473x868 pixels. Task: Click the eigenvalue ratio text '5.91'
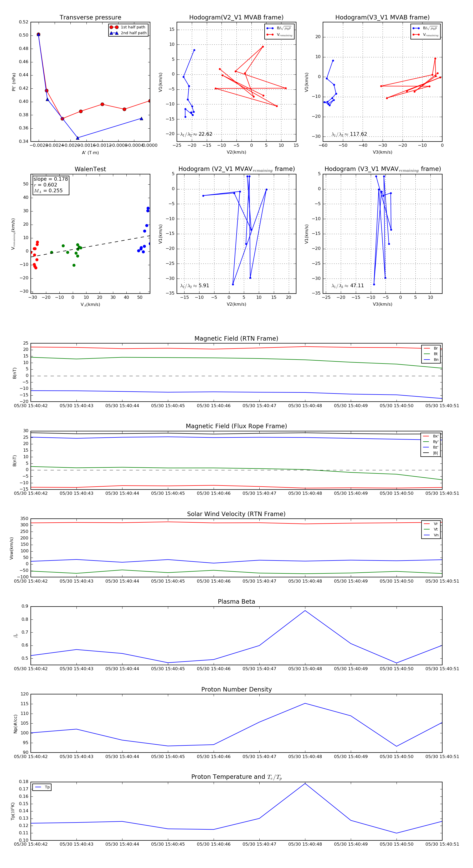[x=204, y=286]
